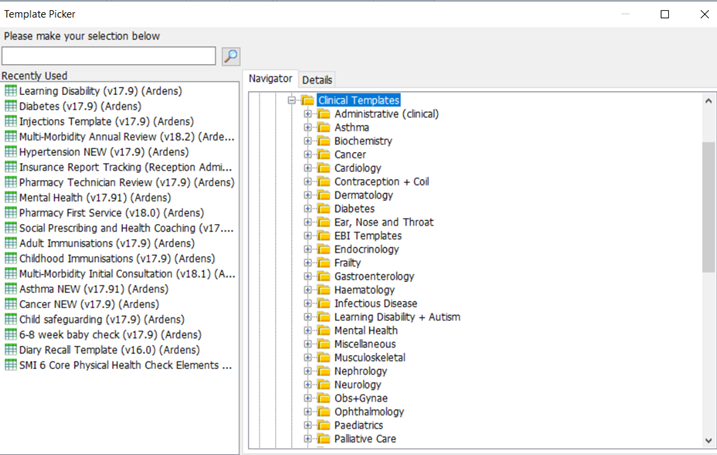Click the Haematology folder icon
The width and height of the screenshot is (717, 455).
tap(324, 290)
